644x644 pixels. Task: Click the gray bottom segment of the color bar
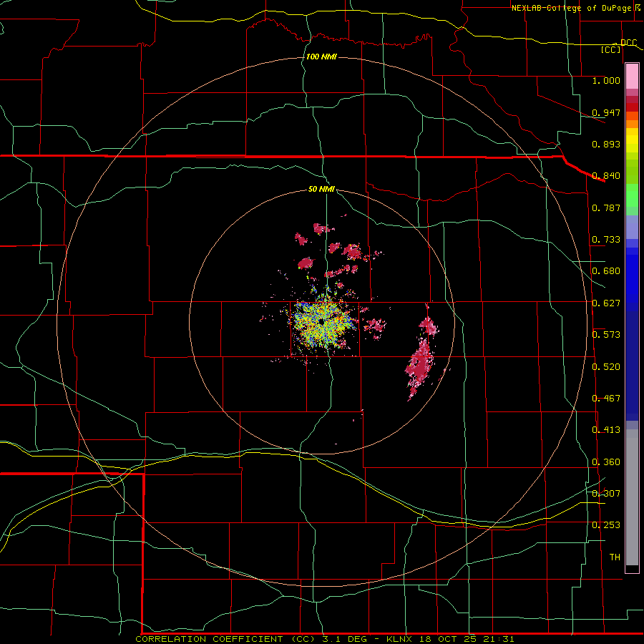632,497
